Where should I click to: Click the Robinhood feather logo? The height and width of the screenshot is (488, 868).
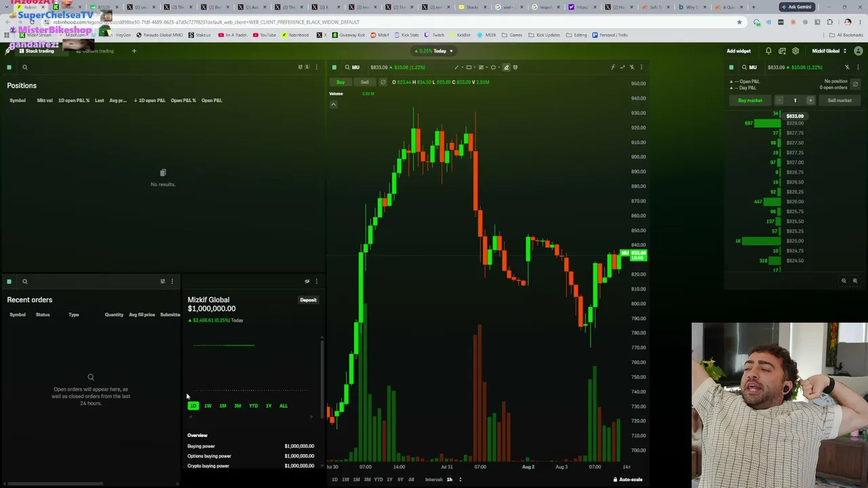pos(8,50)
